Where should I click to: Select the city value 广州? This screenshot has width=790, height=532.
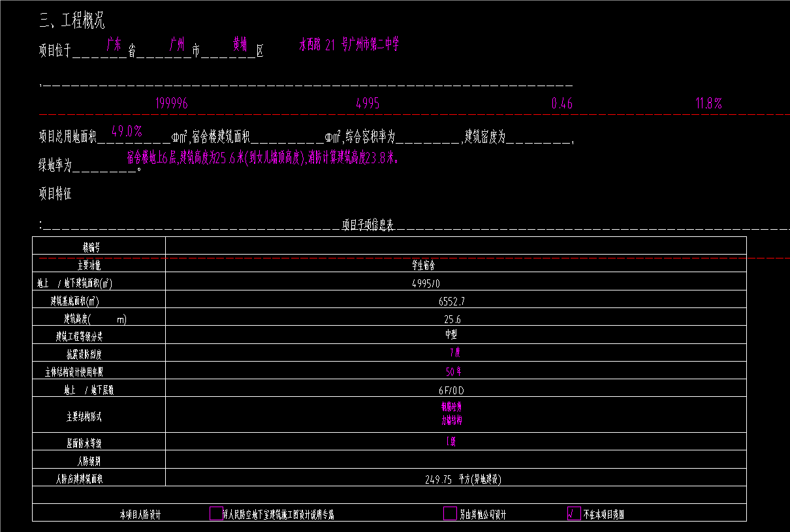[176, 45]
